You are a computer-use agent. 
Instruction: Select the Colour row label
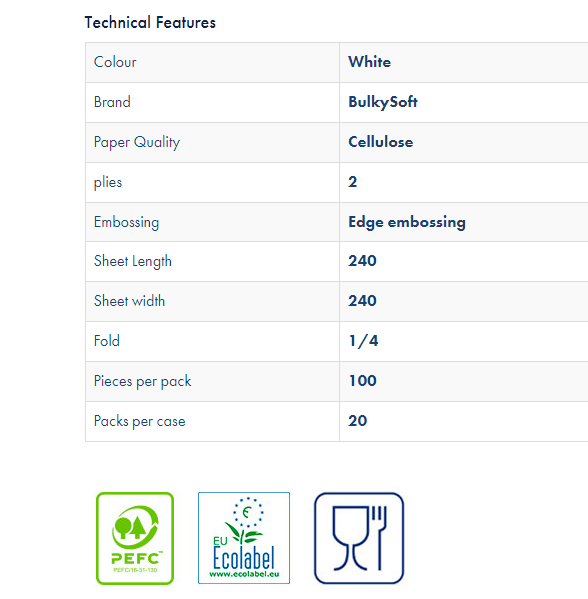pos(115,62)
